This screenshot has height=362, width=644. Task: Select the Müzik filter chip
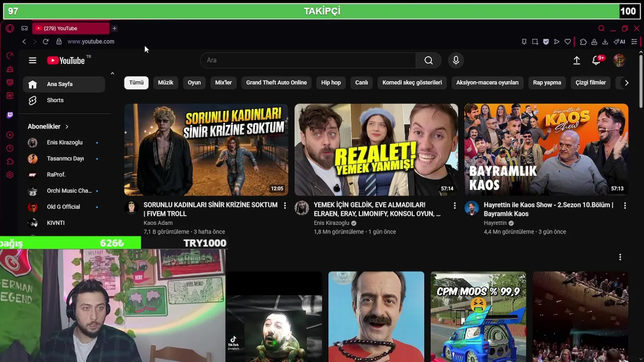click(166, 82)
